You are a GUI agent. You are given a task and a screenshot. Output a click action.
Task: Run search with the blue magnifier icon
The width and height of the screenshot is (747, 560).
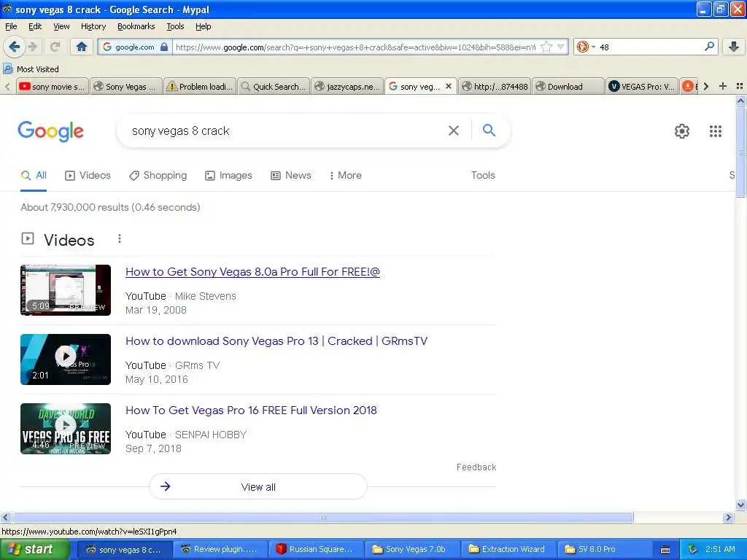coord(489,130)
